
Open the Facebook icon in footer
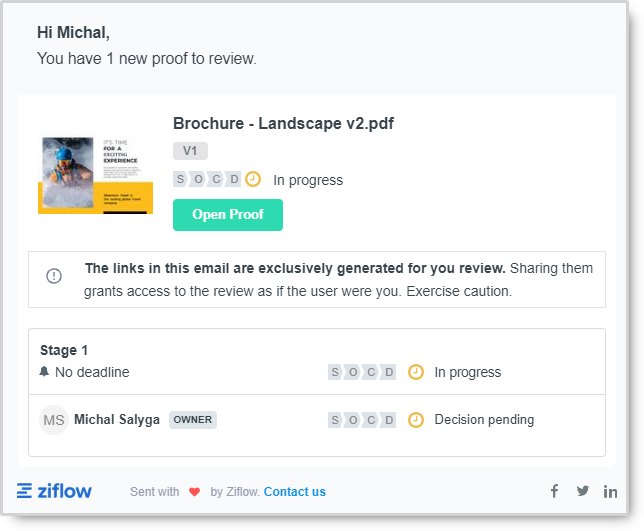pos(554,491)
